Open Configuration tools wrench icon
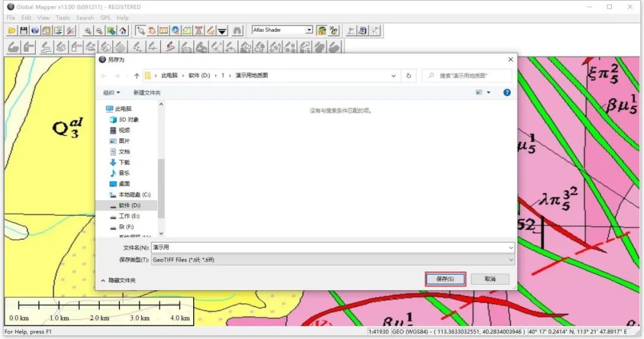Screen dimensions: 644x339 [x=70, y=30]
